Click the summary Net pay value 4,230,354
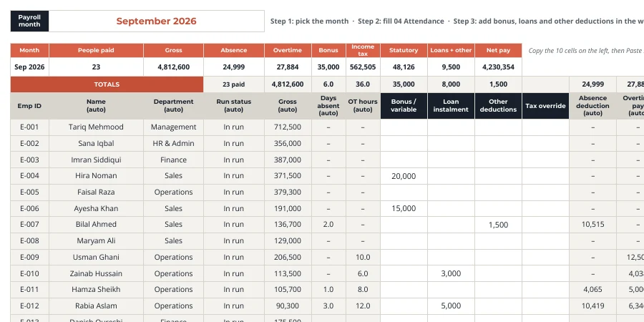This screenshot has width=644, height=322. click(498, 67)
